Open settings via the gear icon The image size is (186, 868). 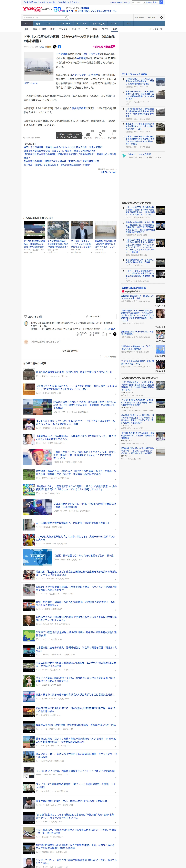[x=161, y=18]
